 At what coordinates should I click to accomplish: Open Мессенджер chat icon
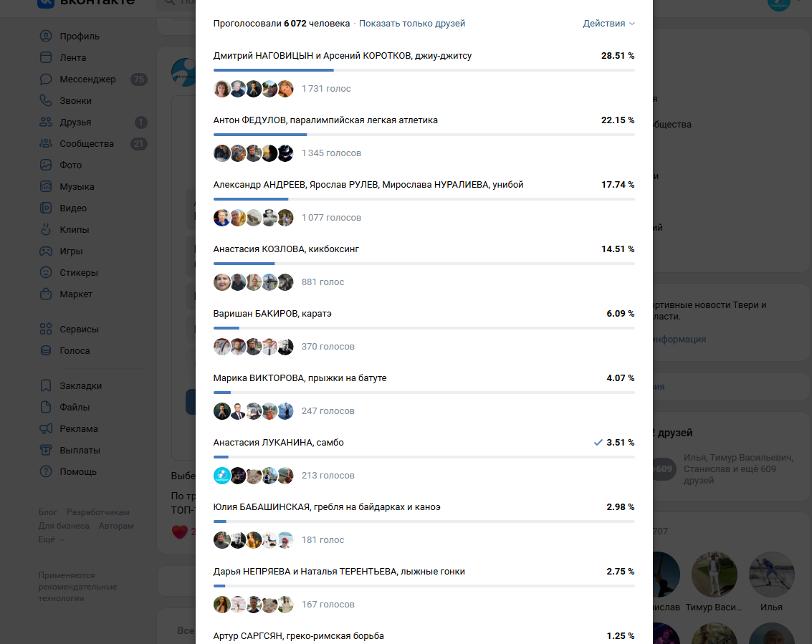coord(46,79)
